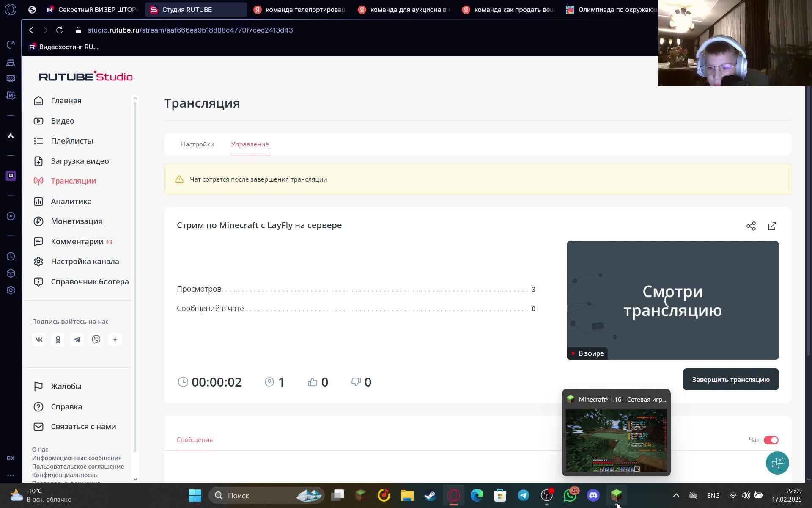Click the Dzen star social icon
The width and height of the screenshot is (812, 508).
(x=115, y=340)
